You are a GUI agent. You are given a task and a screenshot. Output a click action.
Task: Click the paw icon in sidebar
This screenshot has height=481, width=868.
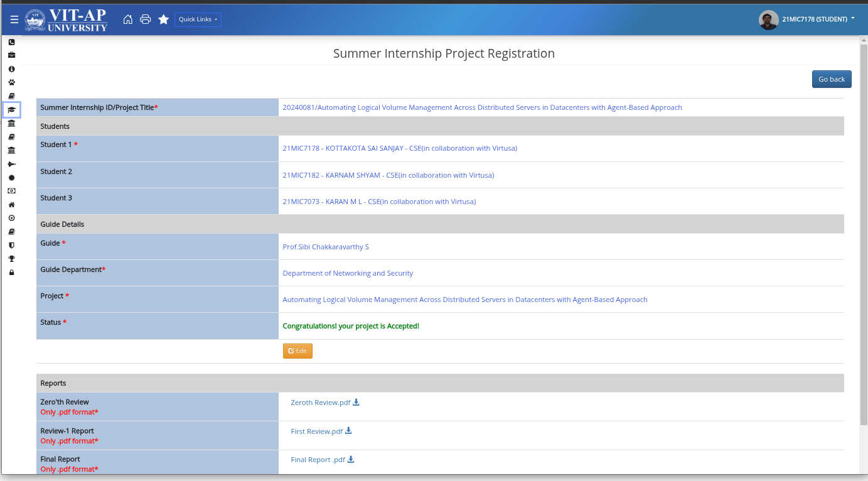pyautogui.click(x=11, y=82)
